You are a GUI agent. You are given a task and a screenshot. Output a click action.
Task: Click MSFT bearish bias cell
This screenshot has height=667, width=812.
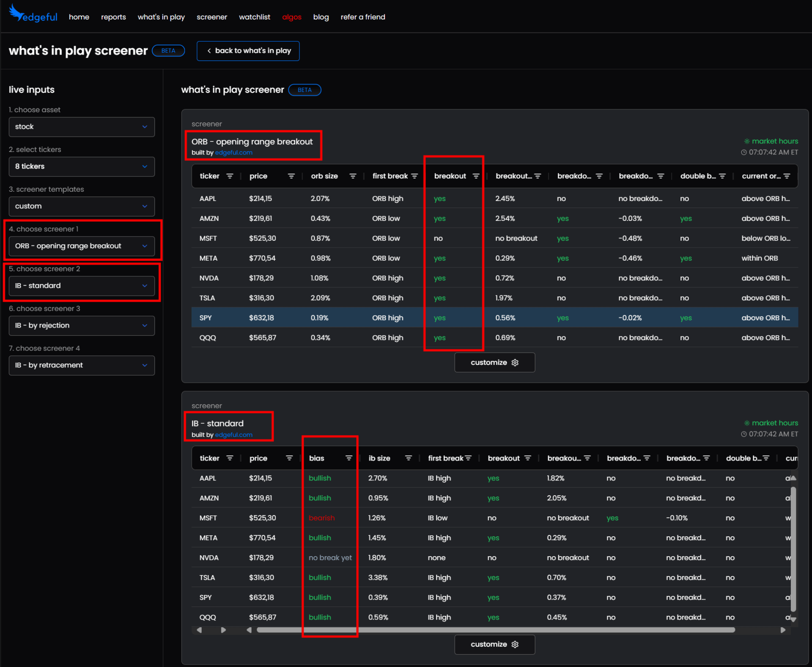click(321, 518)
